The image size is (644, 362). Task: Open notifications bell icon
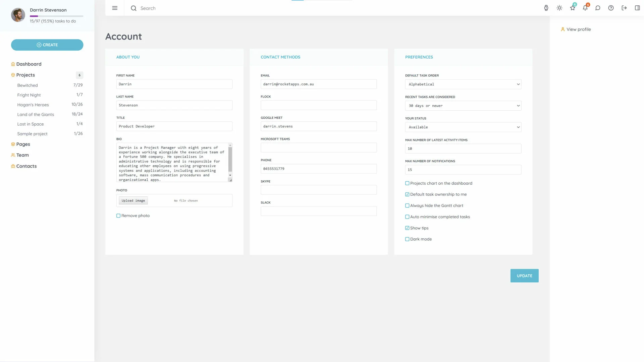point(585,8)
